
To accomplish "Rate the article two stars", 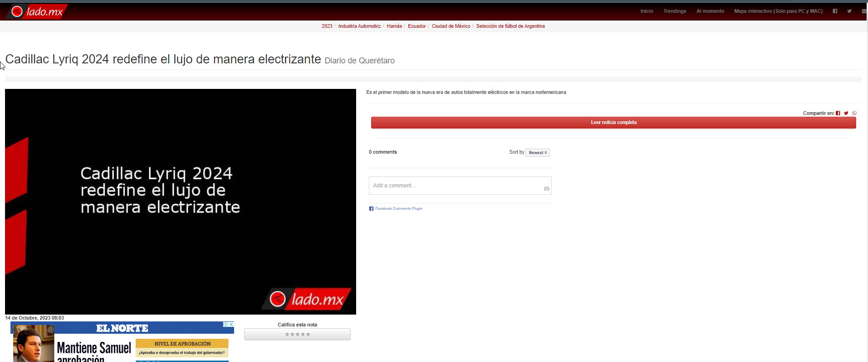I will pyautogui.click(x=292, y=334).
